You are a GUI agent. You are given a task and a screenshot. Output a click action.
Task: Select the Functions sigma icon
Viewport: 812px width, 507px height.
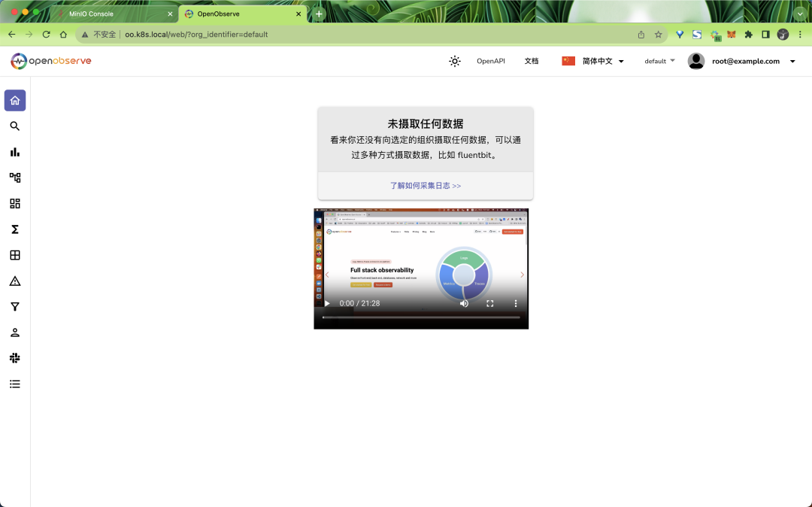(x=15, y=229)
